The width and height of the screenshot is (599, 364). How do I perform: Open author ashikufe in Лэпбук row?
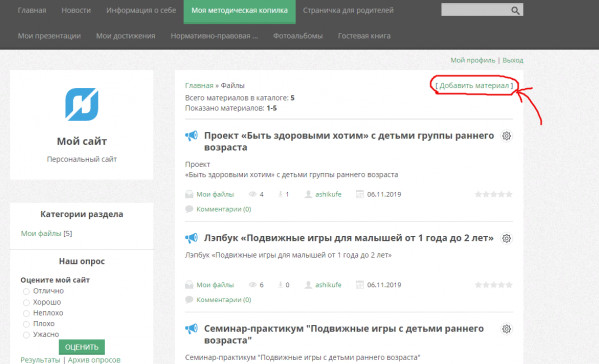click(x=328, y=285)
